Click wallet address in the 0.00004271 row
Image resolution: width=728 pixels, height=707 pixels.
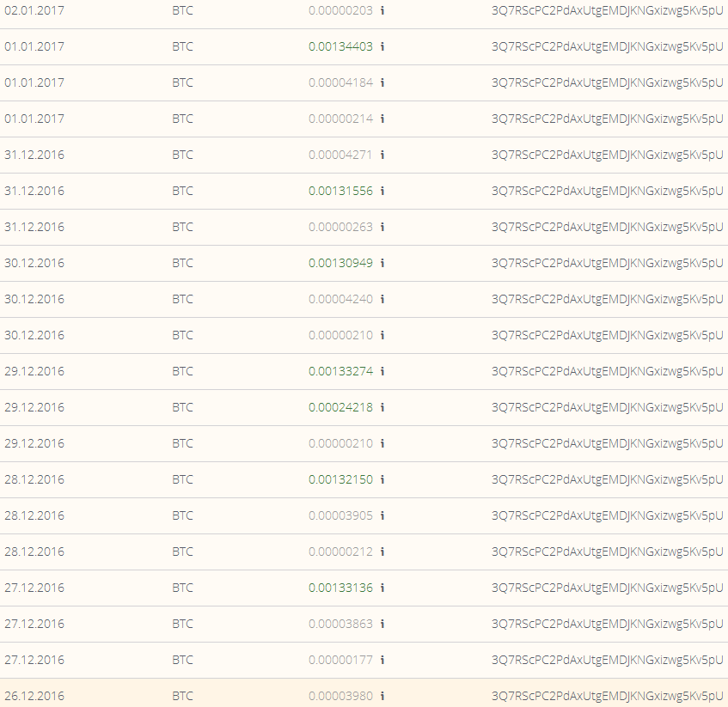pyautogui.click(x=608, y=155)
